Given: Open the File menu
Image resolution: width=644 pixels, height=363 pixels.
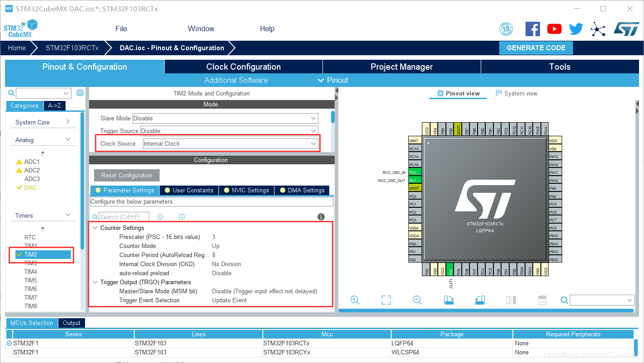Looking at the screenshot, I should [x=121, y=29].
